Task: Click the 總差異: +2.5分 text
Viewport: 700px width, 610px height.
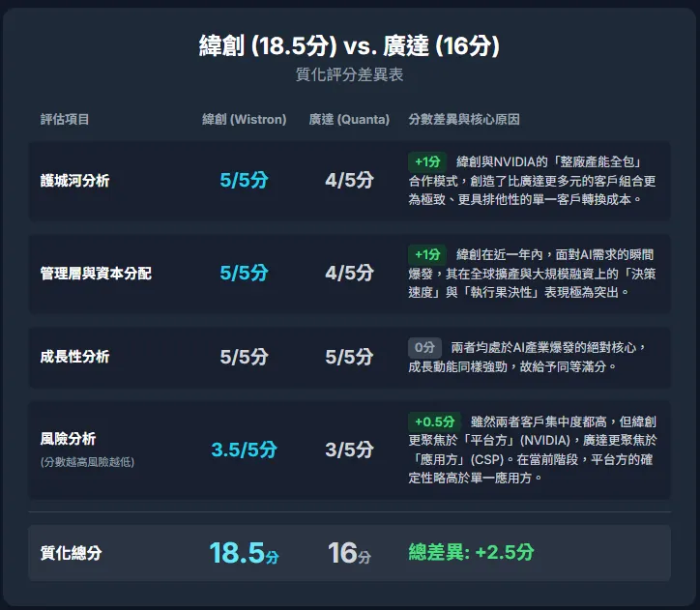Action: 471,552
